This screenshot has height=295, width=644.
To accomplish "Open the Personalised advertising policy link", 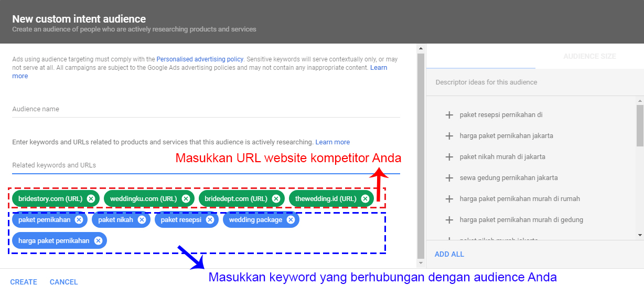I will pos(200,59).
